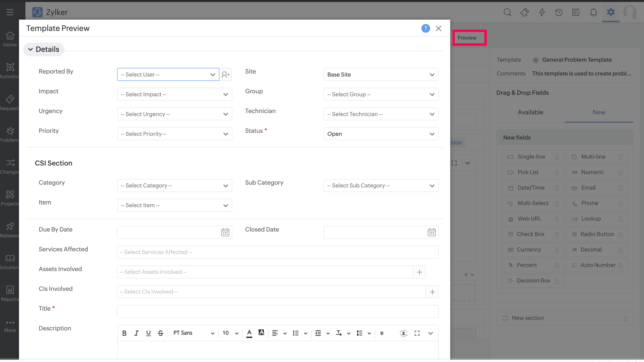This screenshot has width=644, height=362.
Task: Open the Closed Date calendar icon
Action: tap(432, 232)
